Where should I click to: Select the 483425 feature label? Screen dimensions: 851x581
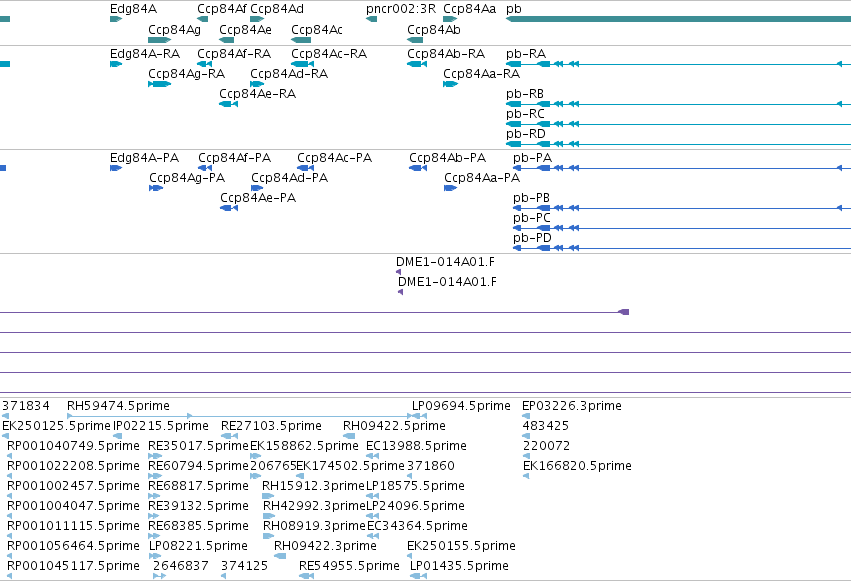[x=546, y=426]
